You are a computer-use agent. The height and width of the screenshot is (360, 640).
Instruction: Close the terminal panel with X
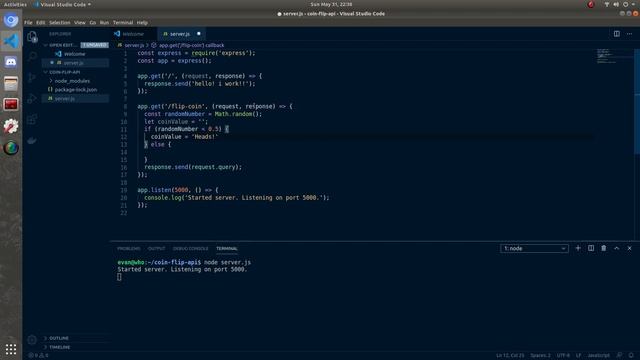pos(629,248)
